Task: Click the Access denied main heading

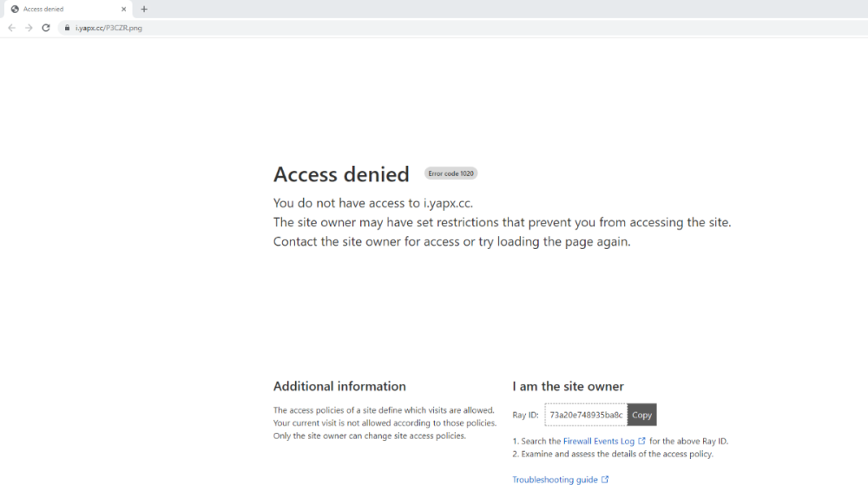Action: [341, 174]
